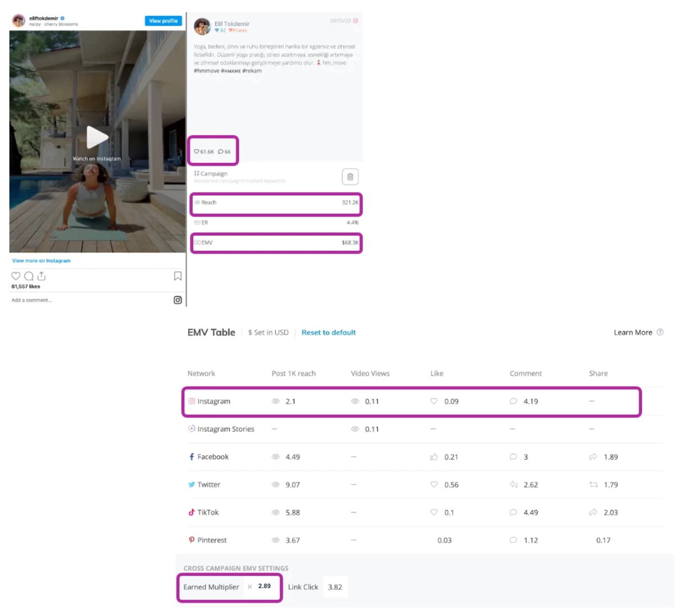The image size is (700, 613).
Task: Click the Campaign section label
Action: point(214,173)
